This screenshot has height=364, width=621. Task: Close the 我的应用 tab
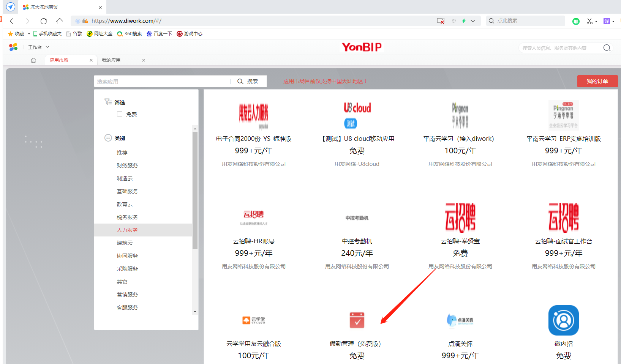point(144,60)
